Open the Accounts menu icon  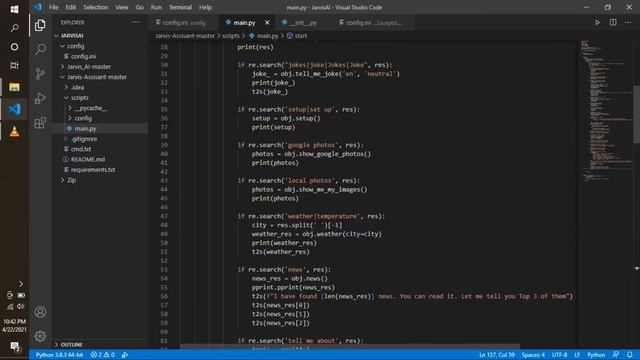(40, 312)
